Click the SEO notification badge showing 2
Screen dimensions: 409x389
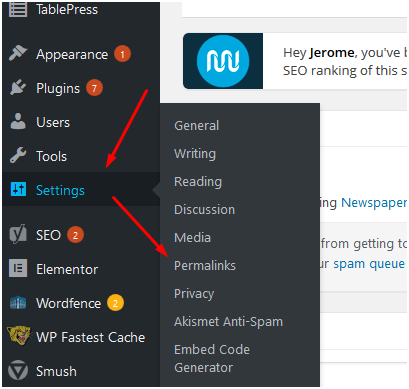pos(75,235)
